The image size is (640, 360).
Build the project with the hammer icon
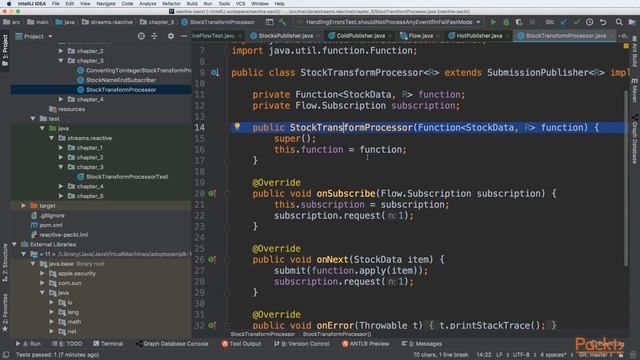click(282, 22)
